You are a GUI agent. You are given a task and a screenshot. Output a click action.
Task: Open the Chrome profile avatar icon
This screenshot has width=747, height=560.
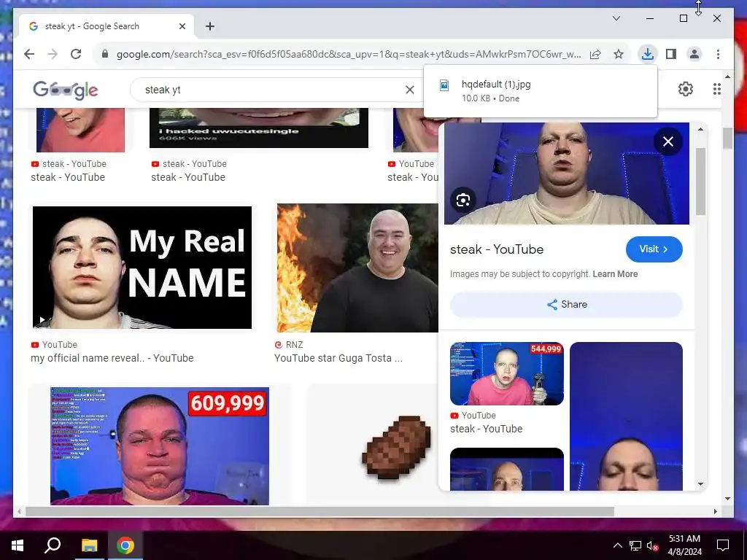point(694,54)
